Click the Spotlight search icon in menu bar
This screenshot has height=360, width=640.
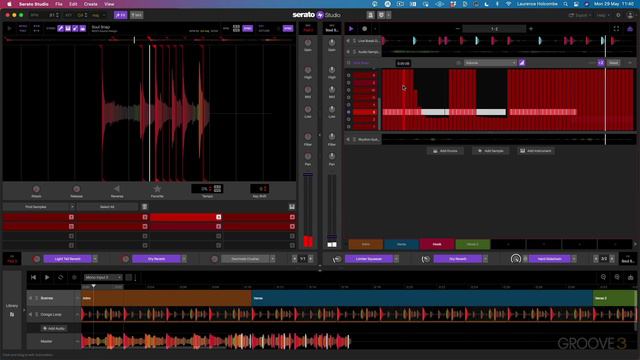pyautogui.click(x=565, y=4)
